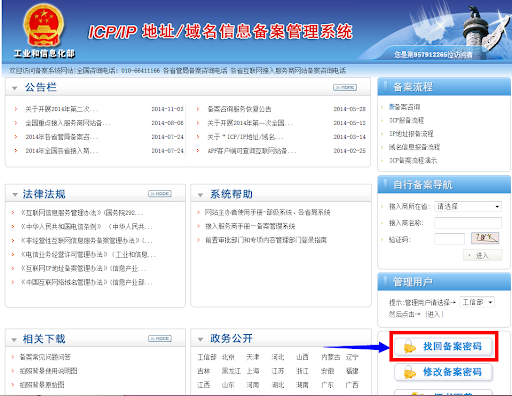Open 域名信息报备流程 link
512x396 pixels.
click(414, 147)
